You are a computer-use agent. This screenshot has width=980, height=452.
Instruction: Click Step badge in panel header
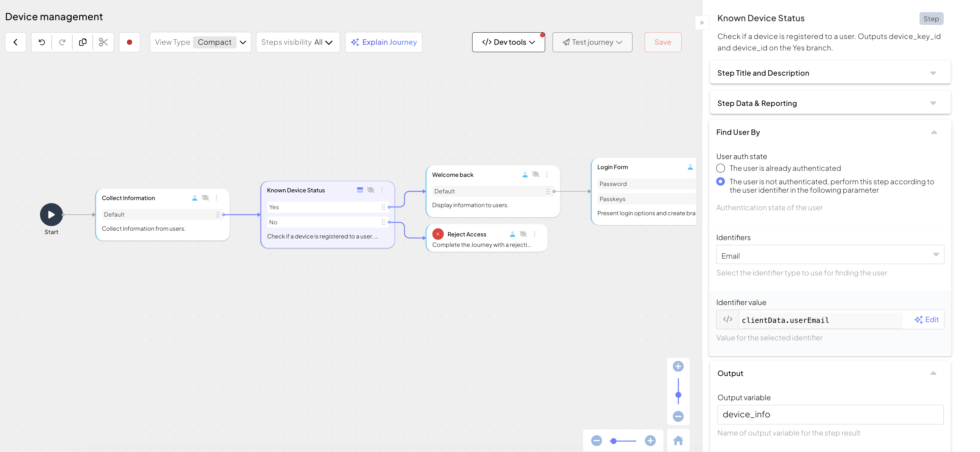coord(931,18)
